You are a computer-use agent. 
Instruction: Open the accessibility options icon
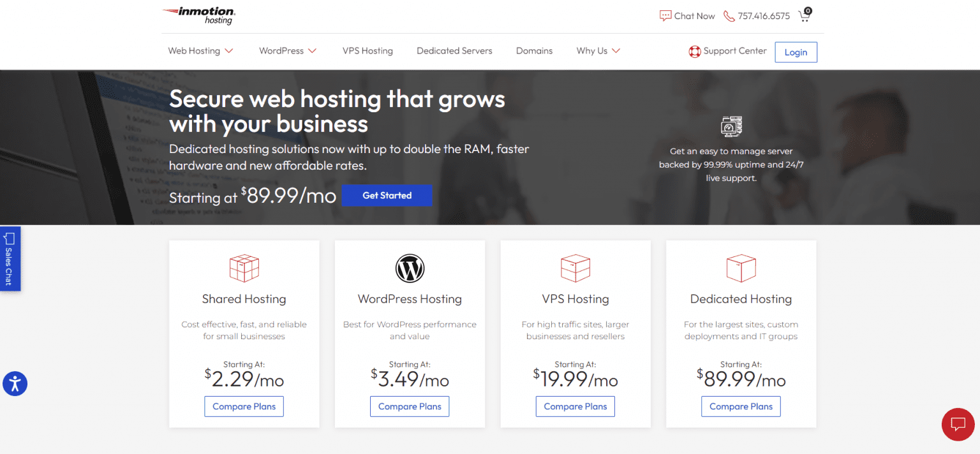(x=15, y=384)
